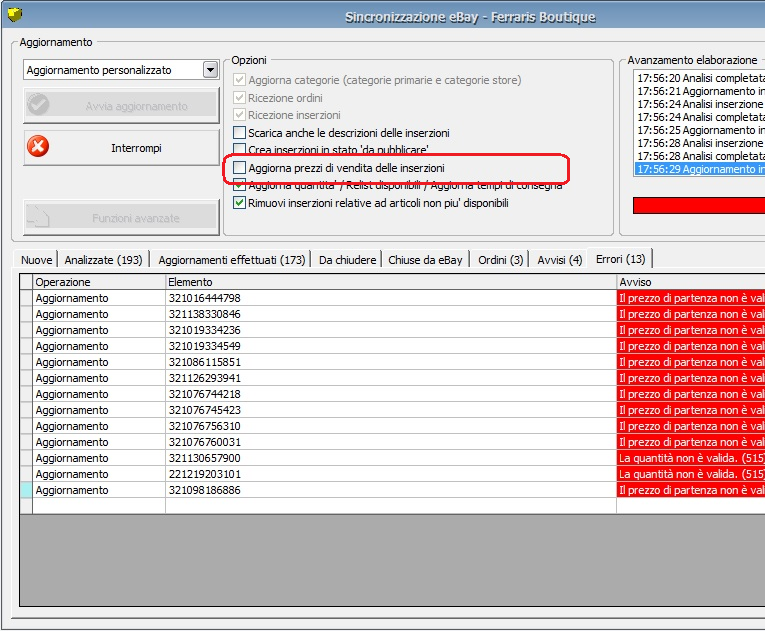The width and height of the screenshot is (765, 631).
Task: Uncheck Rimuovi inserzioni relative ad articoli non piu' disponibili
Action: (239, 203)
